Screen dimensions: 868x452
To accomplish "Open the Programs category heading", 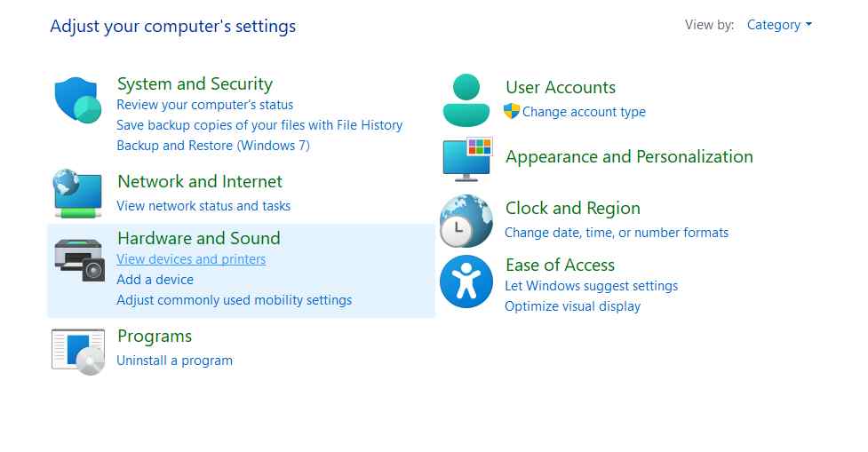I will (x=155, y=337).
